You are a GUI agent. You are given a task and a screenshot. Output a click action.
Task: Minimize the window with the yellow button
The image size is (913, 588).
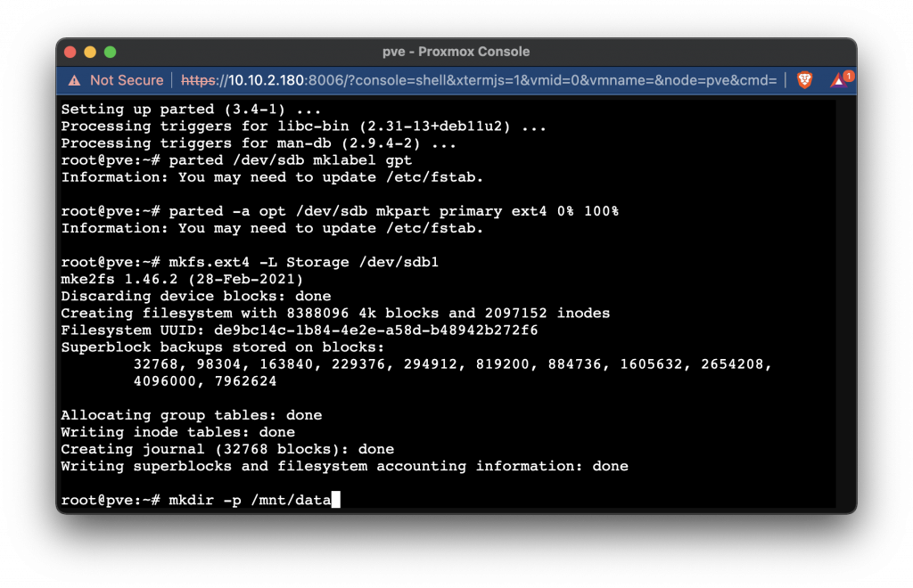click(x=90, y=52)
